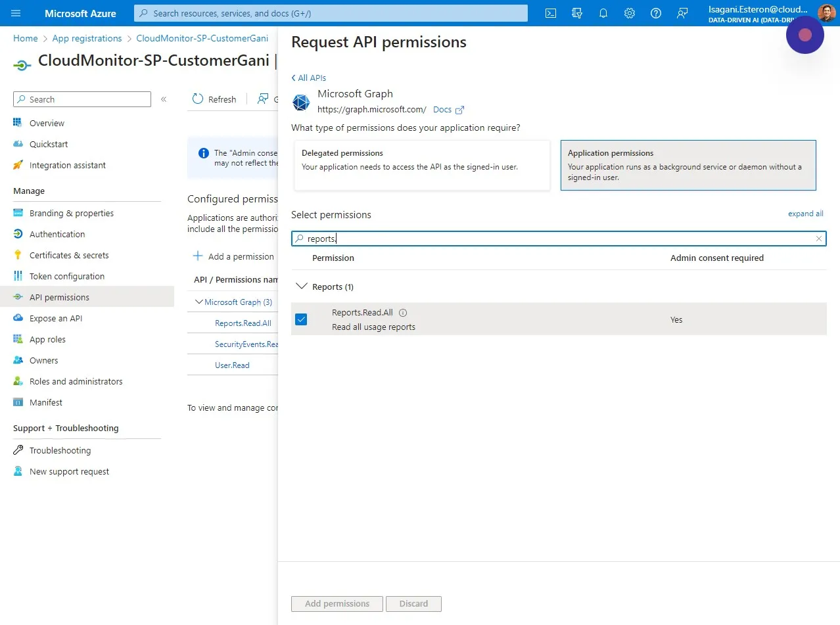Click Add a permission

click(x=233, y=256)
